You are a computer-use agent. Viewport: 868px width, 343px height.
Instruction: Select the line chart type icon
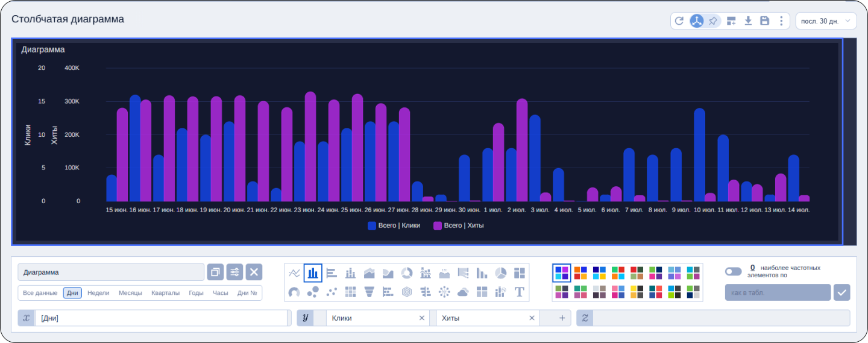click(294, 273)
